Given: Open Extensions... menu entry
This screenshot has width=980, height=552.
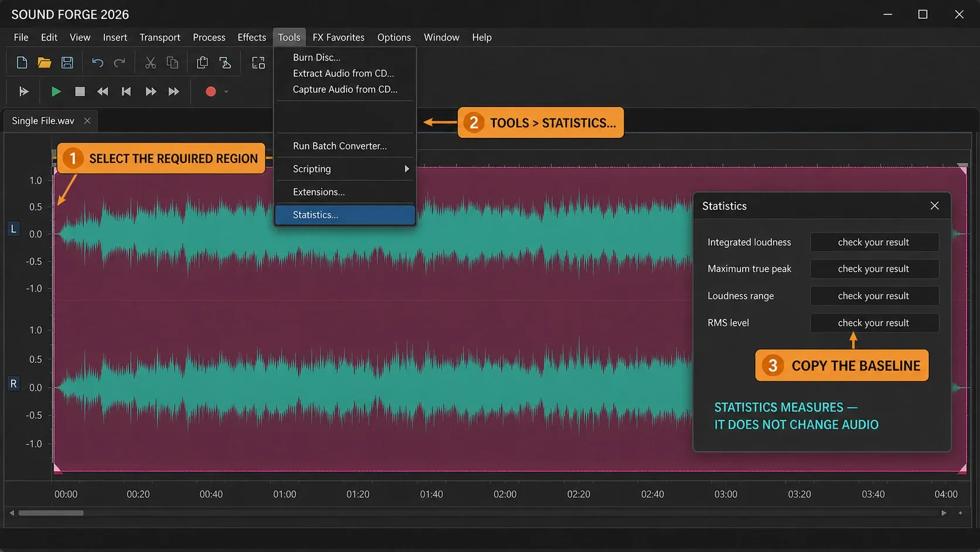Looking at the screenshot, I should click(x=345, y=192).
